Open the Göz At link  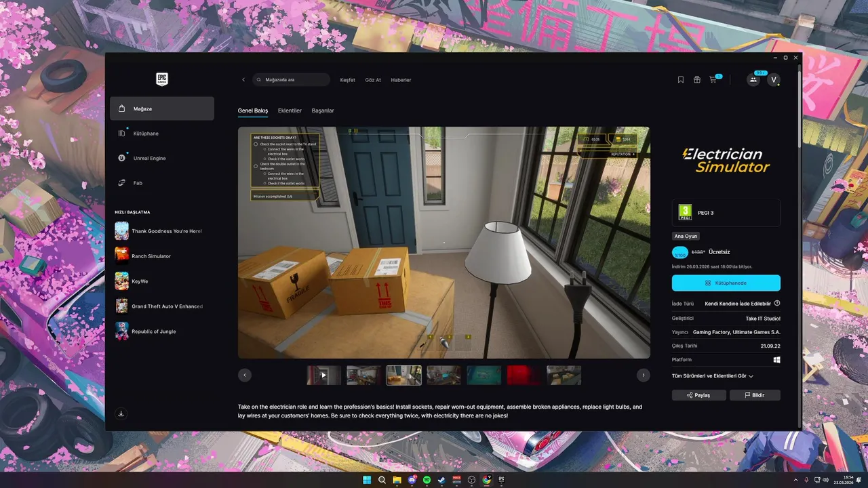(373, 80)
